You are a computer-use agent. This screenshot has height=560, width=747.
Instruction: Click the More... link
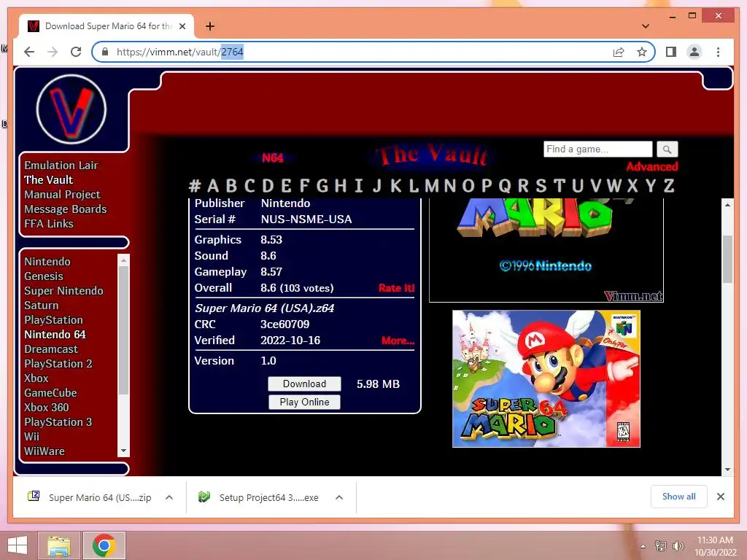[398, 341]
